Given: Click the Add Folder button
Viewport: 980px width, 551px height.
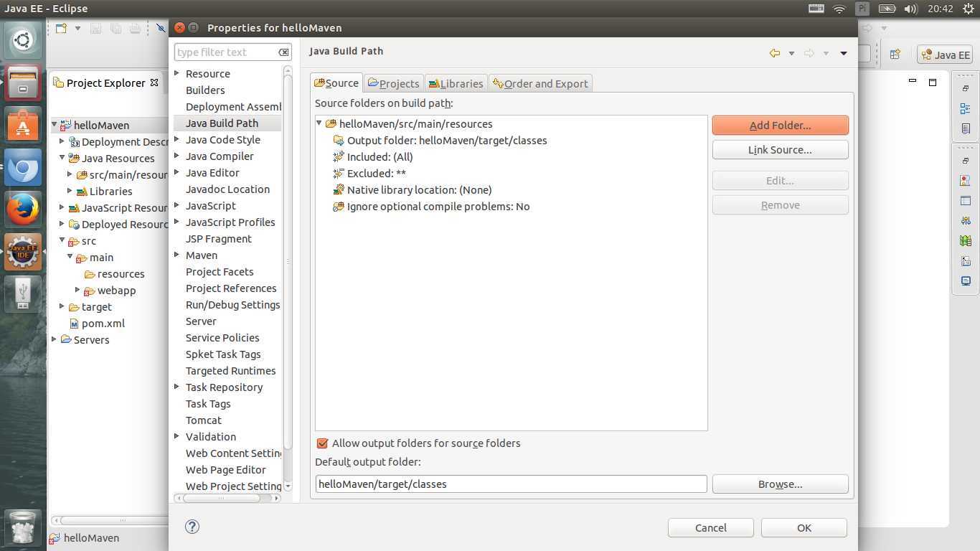Looking at the screenshot, I should pyautogui.click(x=780, y=125).
